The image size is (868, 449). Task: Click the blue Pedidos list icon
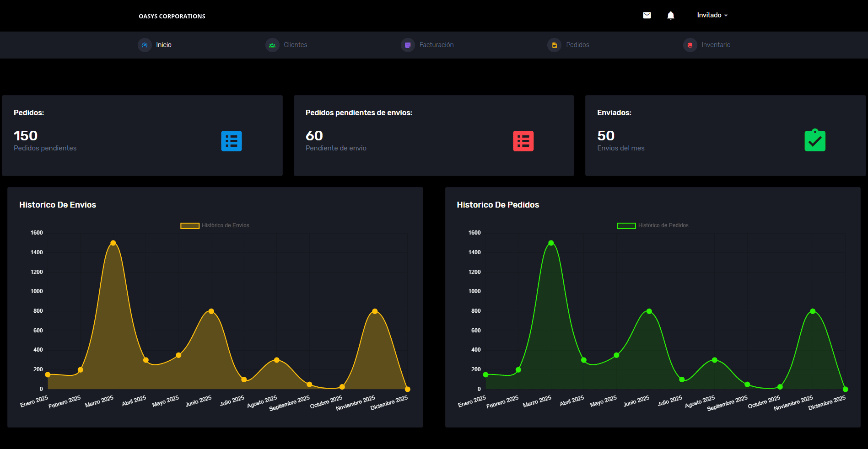click(x=232, y=141)
